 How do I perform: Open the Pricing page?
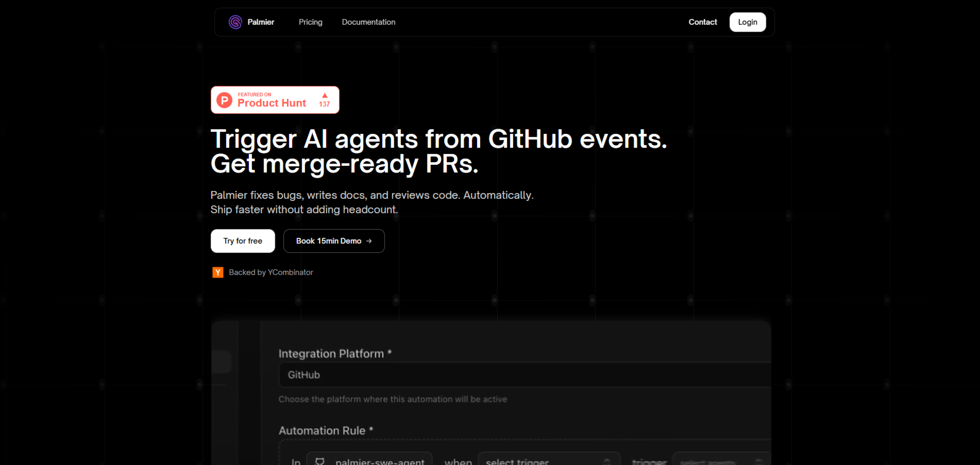[x=310, y=22]
